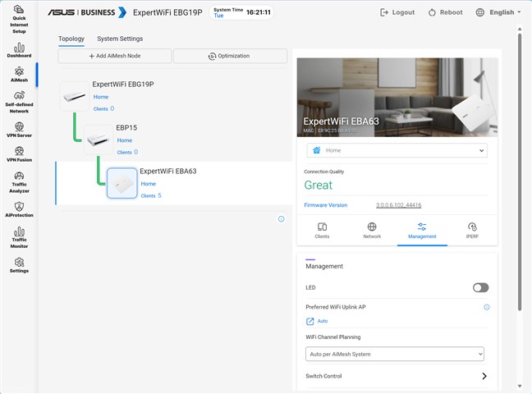The height and width of the screenshot is (394, 532).
Task: Click the Preferred WiFi Uplink info icon
Action: click(x=486, y=307)
